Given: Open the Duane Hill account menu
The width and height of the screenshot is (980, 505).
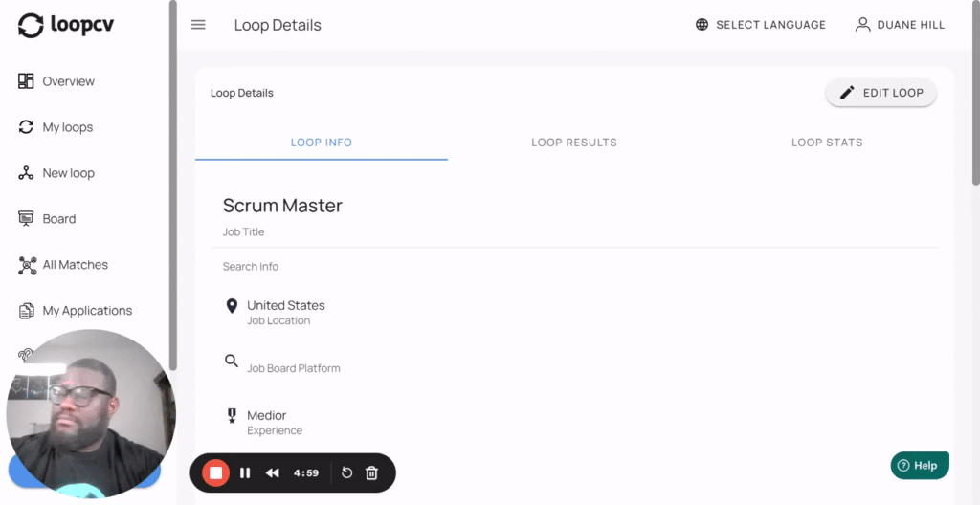Looking at the screenshot, I should [900, 25].
